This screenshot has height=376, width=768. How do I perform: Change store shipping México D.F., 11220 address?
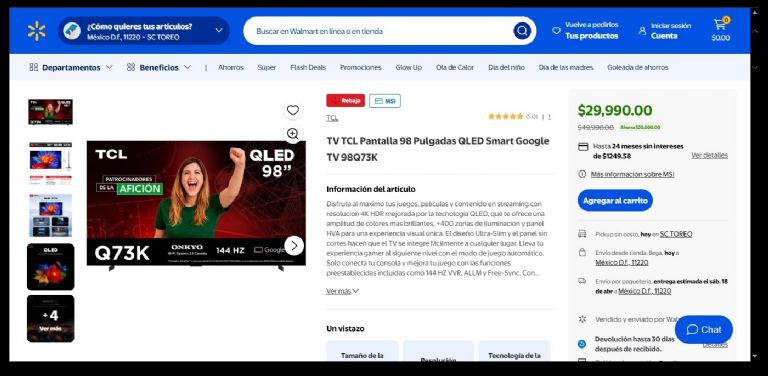click(x=622, y=262)
